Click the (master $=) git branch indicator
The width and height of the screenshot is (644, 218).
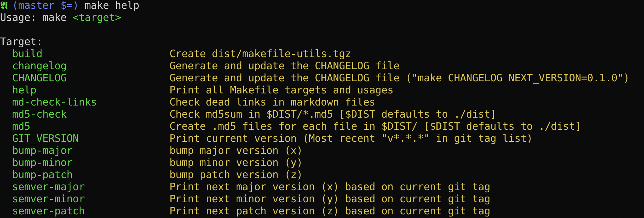click(x=45, y=5)
